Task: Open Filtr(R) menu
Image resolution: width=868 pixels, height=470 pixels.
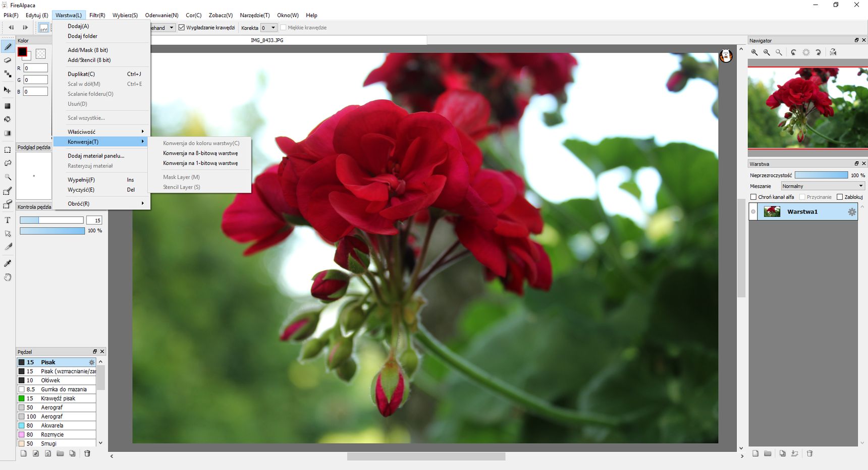Action: tap(97, 15)
